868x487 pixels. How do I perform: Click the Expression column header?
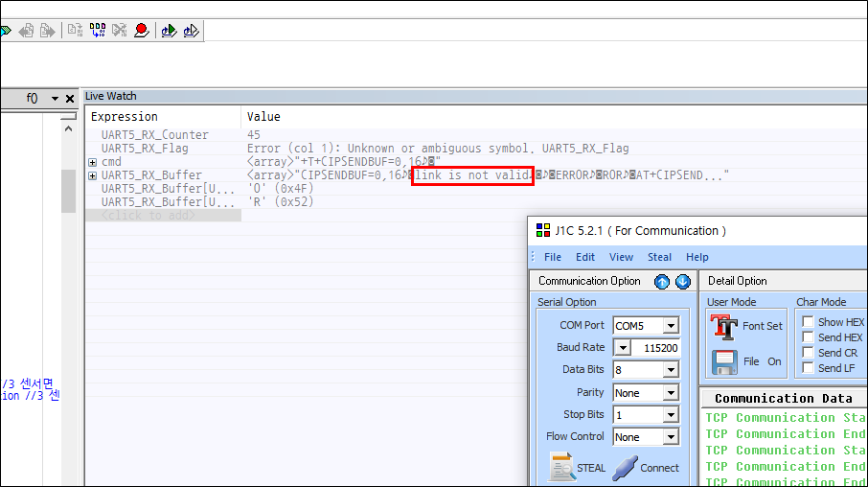124,117
